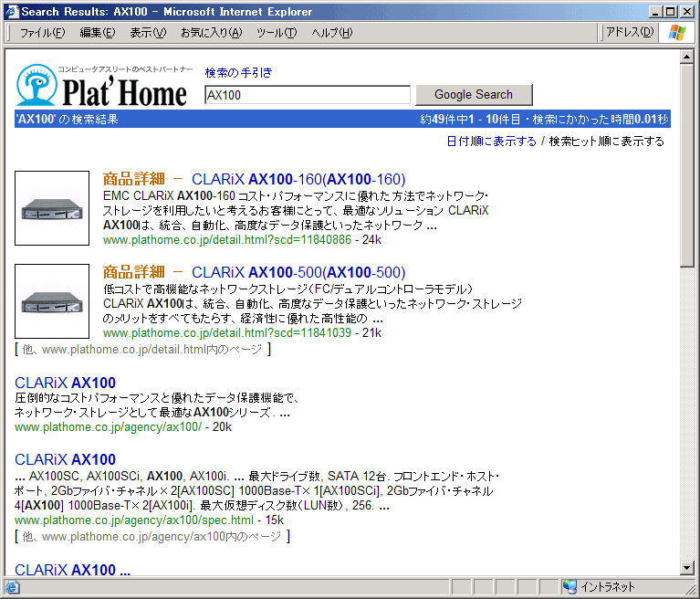Click the status bar page icon
Screen dimensions: 700x599
(12, 586)
